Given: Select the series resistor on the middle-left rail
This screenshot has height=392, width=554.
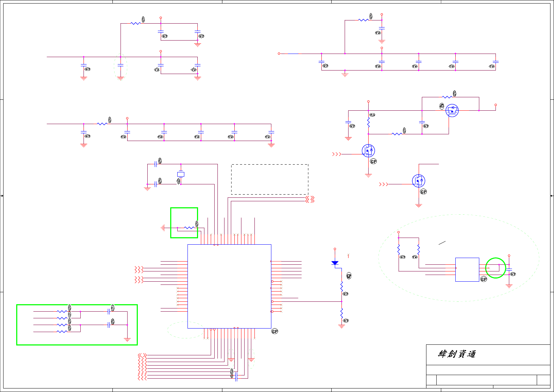Looking at the screenshot, I should (102, 124).
